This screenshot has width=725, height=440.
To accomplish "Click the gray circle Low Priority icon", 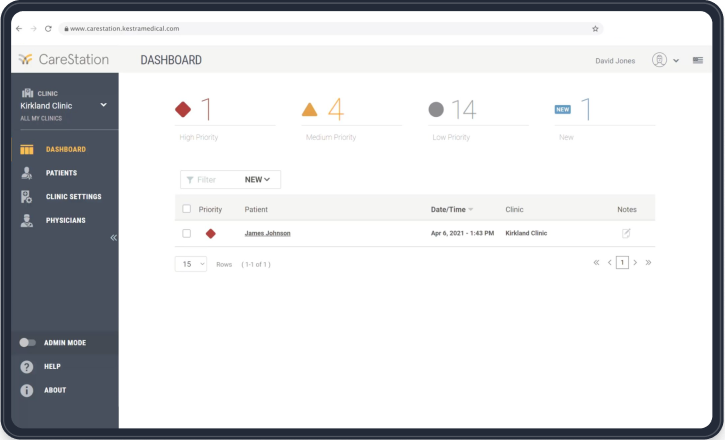I will click(x=436, y=110).
